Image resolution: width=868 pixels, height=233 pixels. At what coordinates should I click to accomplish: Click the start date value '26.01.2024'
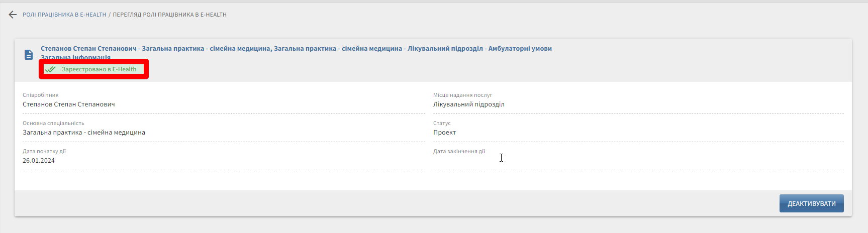tap(39, 161)
